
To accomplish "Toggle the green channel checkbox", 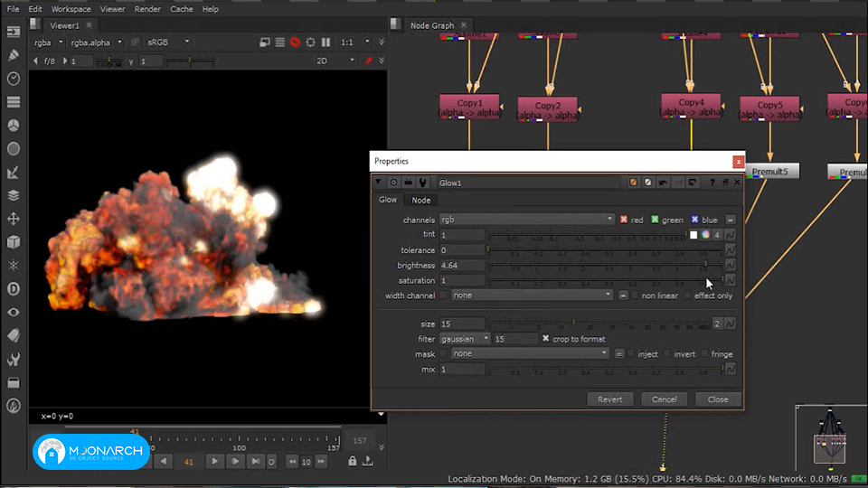I will click(x=655, y=220).
